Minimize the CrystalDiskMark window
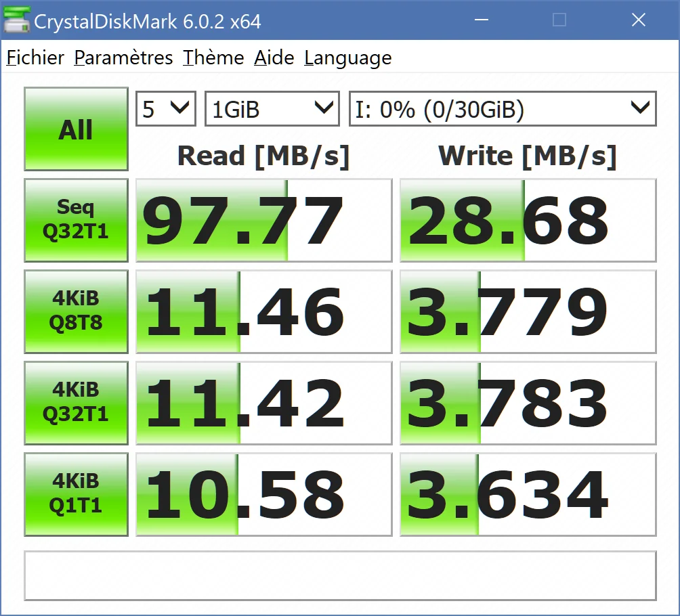Screen dimensions: 680x616 pos(482,20)
